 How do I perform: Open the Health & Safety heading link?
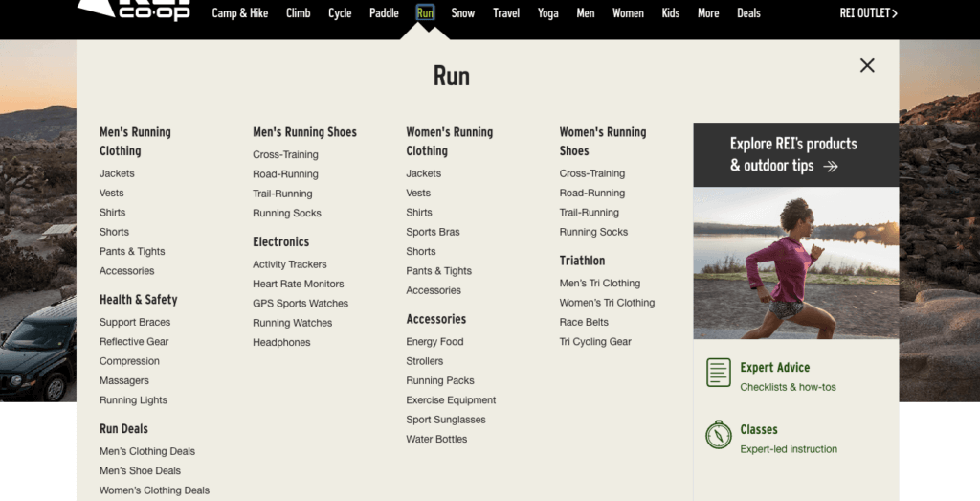pos(138,300)
